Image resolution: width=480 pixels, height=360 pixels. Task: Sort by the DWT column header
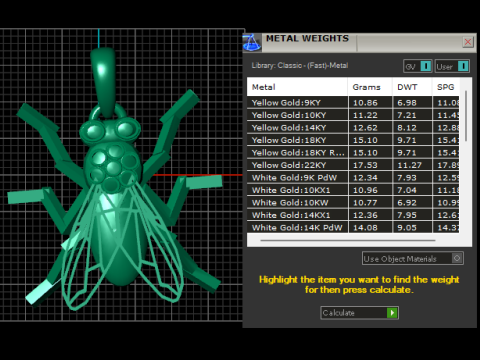[x=412, y=87]
